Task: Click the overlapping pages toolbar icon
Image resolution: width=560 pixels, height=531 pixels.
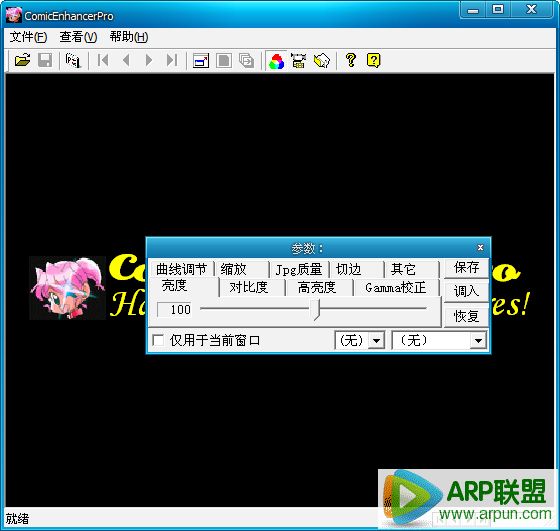Action: [x=246, y=60]
